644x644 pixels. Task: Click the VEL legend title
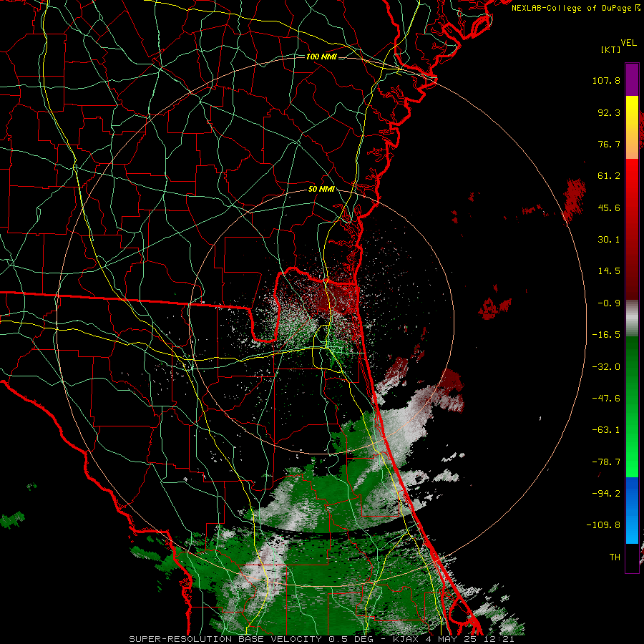[628, 43]
